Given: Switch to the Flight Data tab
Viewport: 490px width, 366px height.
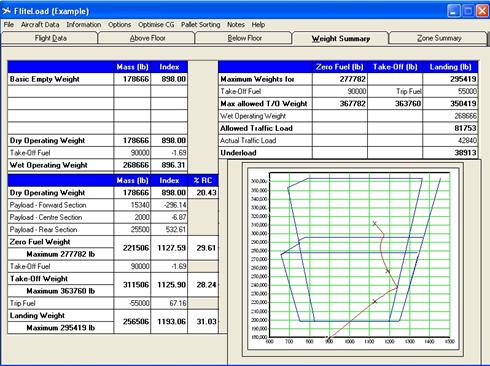Looking at the screenshot, I should pyautogui.click(x=50, y=38).
